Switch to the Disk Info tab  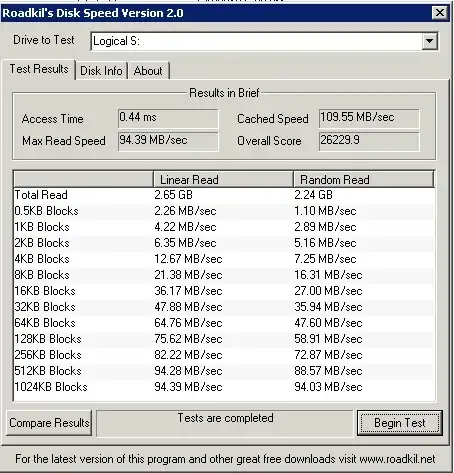pos(101,71)
